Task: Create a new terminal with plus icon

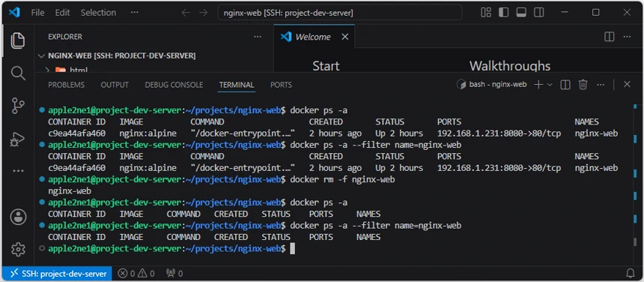Action: pyautogui.click(x=538, y=85)
